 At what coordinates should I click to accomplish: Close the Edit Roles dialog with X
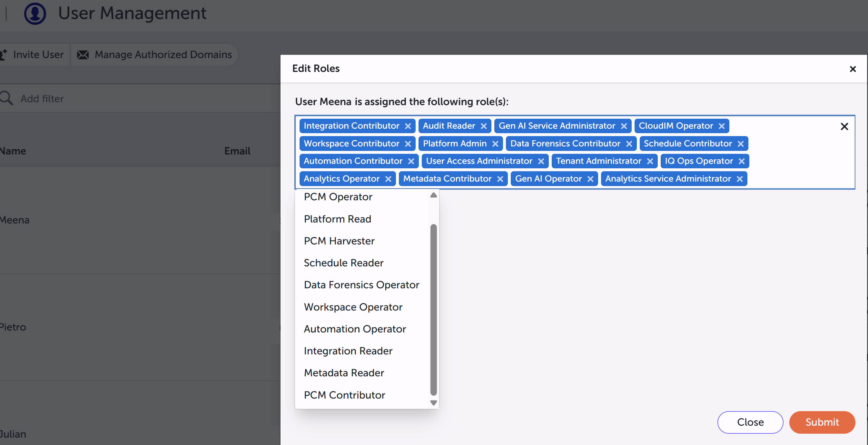pos(853,69)
